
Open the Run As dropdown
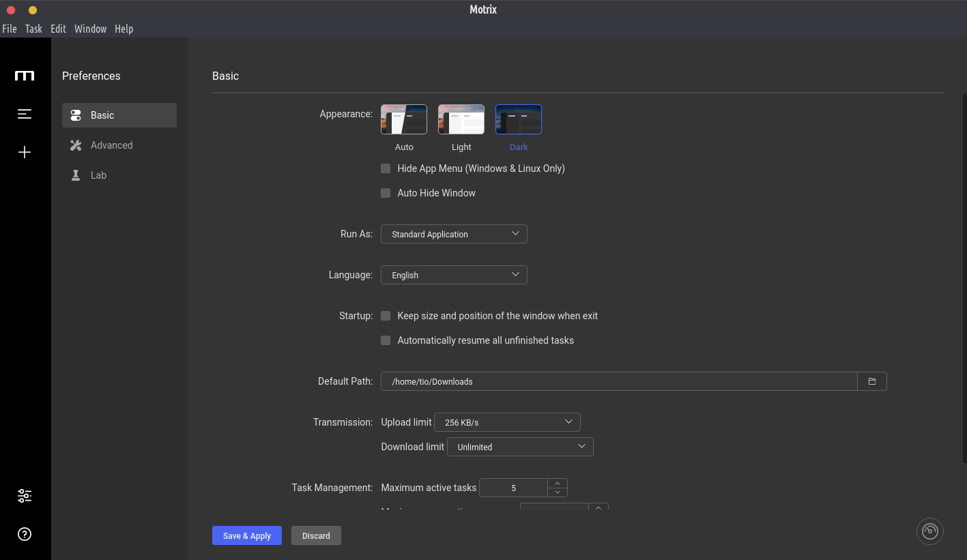pos(454,234)
